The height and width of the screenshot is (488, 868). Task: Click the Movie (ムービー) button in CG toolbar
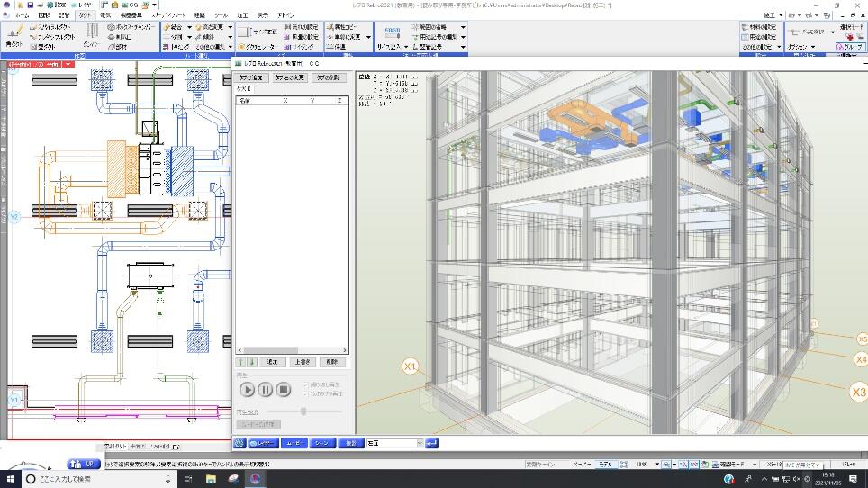[294, 443]
